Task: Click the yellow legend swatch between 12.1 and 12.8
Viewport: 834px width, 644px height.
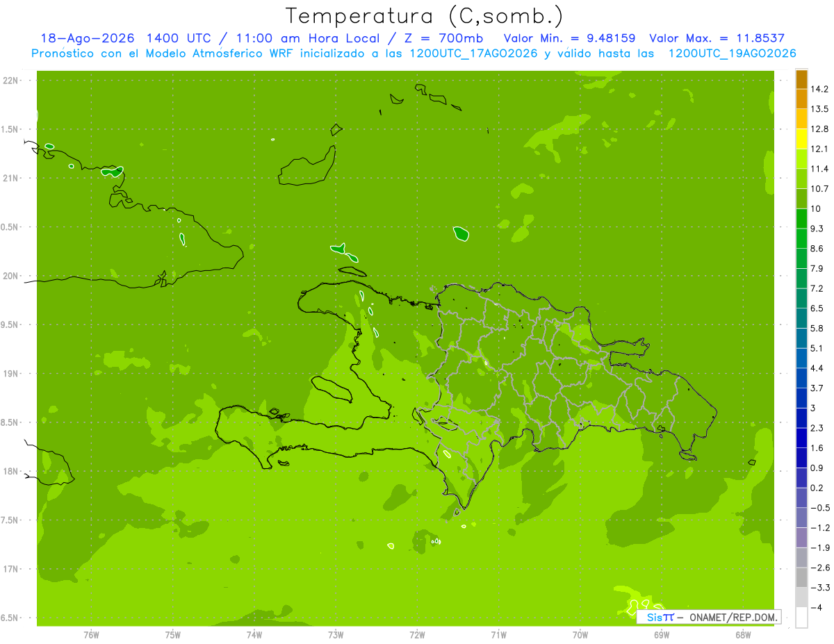Action: (801, 139)
